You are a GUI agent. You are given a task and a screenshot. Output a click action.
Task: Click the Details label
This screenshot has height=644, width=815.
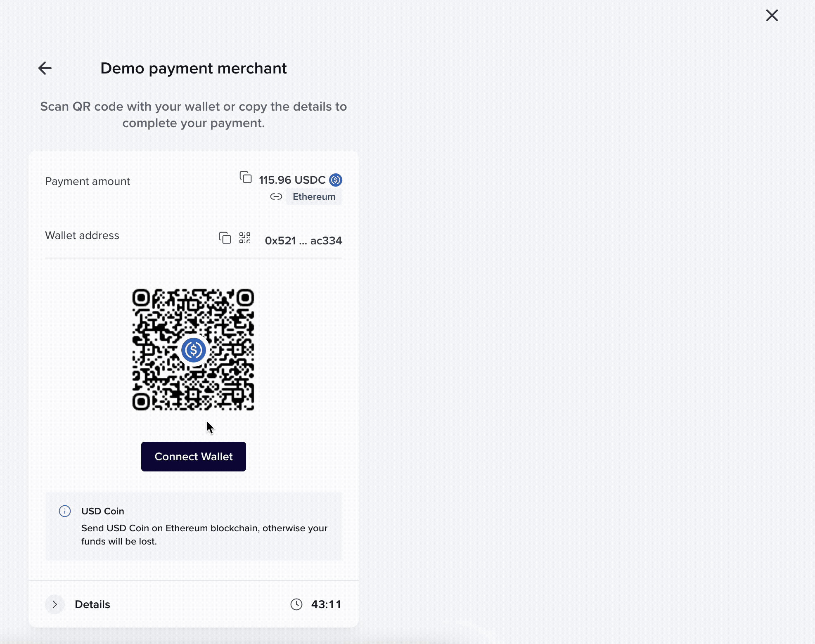coord(92,604)
